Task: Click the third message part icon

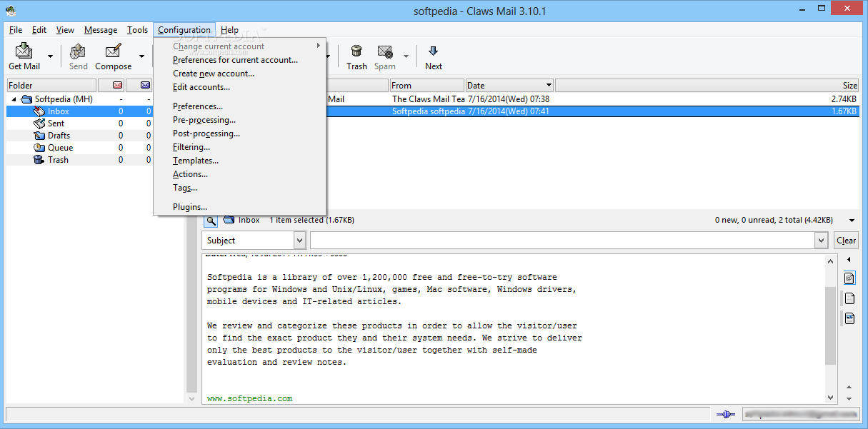Action: tap(849, 318)
